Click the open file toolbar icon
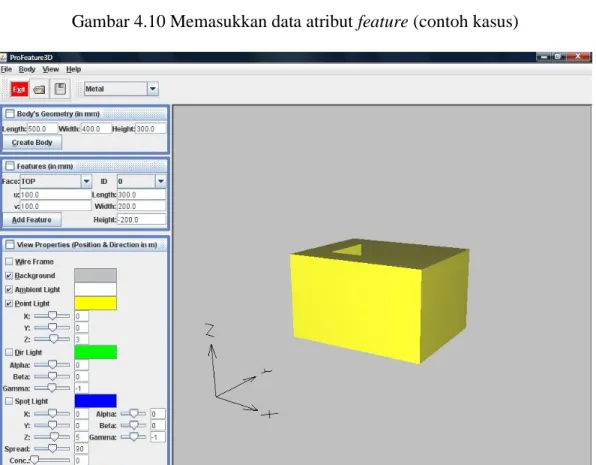The height and width of the screenshot is (465, 596). point(39,89)
